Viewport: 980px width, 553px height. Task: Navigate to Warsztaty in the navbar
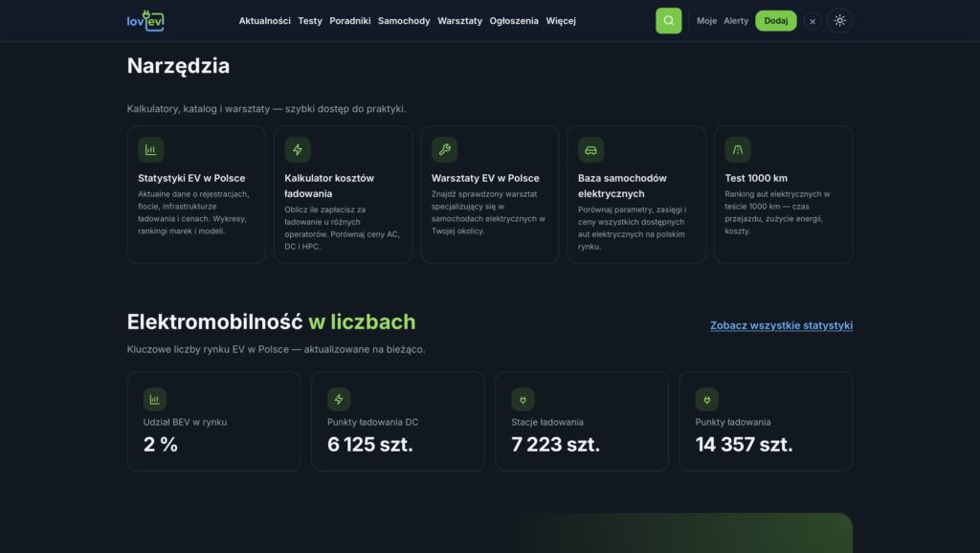click(459, 21)
